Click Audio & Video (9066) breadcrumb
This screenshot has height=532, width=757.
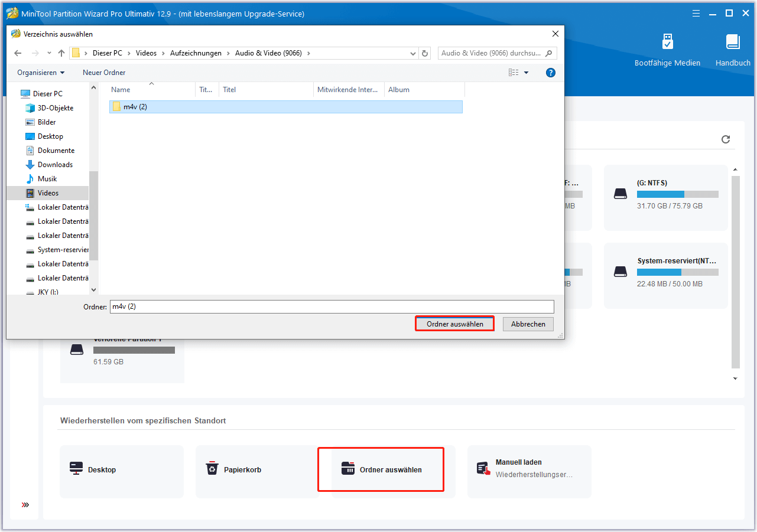[x=268, y=53]
